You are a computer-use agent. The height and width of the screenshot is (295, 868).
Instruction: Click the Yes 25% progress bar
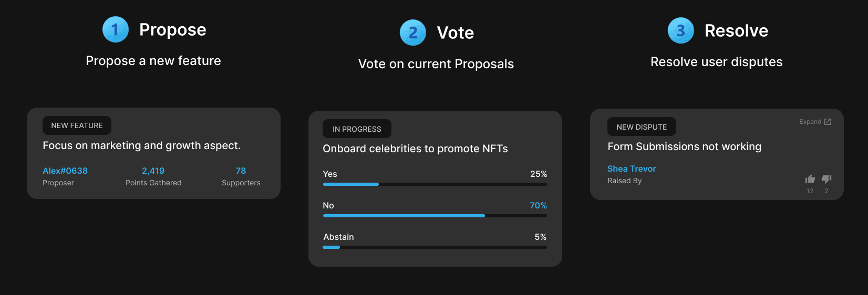[435, 184]
